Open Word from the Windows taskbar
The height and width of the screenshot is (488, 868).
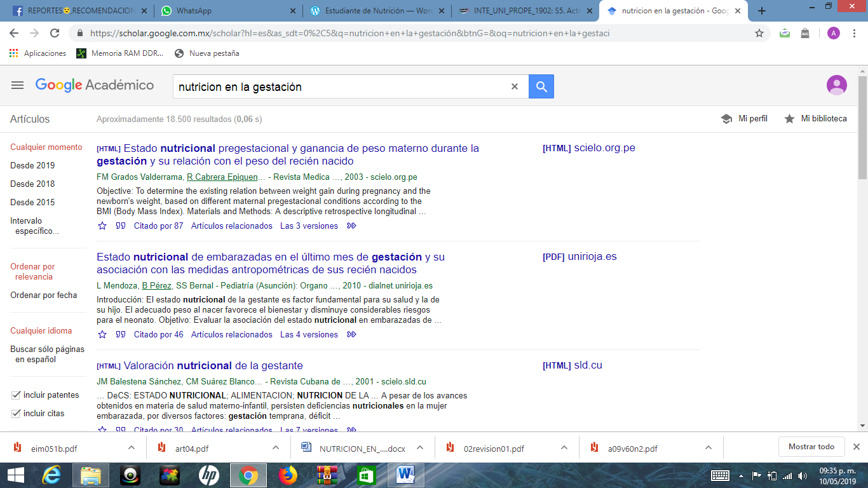pos(405,475)
